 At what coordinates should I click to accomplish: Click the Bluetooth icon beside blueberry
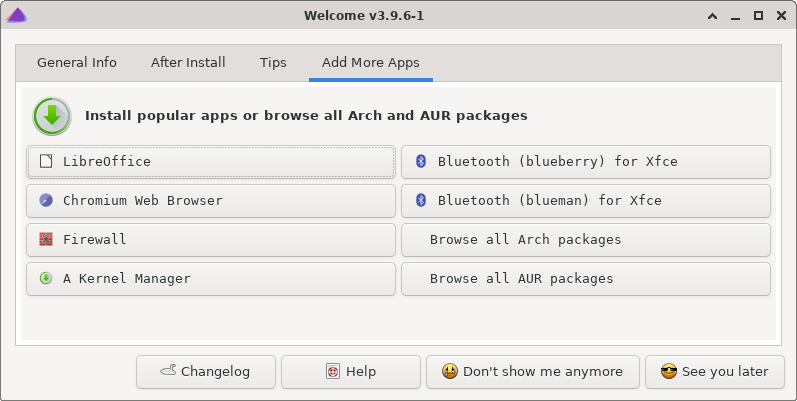coord(420,161)
